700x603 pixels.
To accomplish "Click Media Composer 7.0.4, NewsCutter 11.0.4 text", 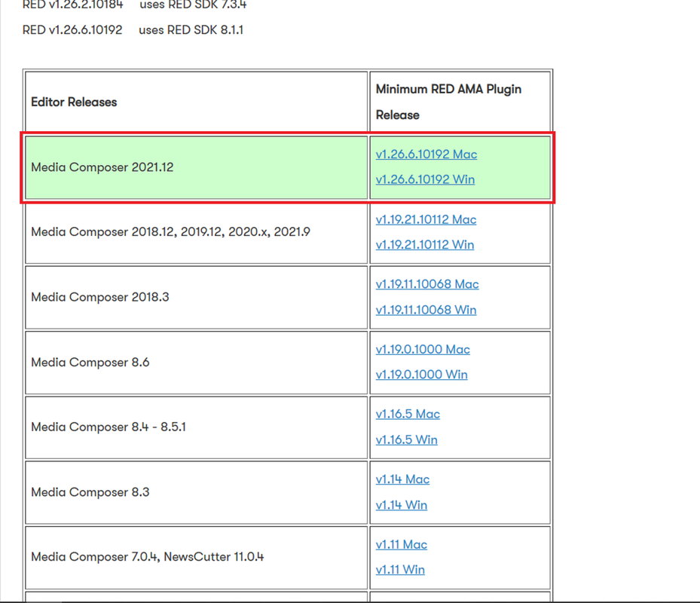I will tap(148, 557).
